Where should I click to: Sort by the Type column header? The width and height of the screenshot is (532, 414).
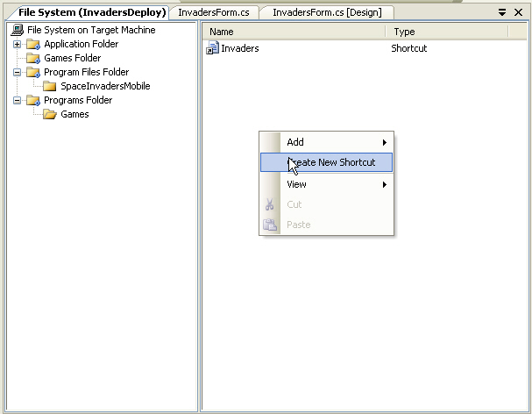click(x=447, y=32)
